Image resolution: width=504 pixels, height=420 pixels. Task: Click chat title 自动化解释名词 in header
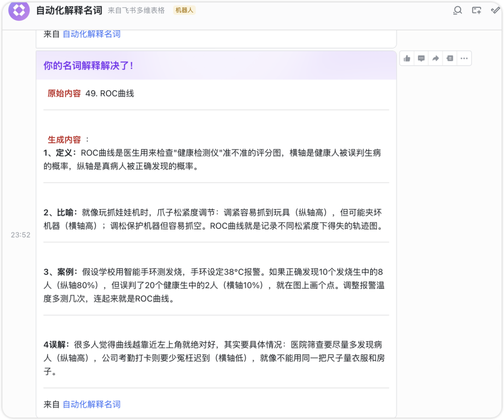pyautogui.click(x=69, y=10)
